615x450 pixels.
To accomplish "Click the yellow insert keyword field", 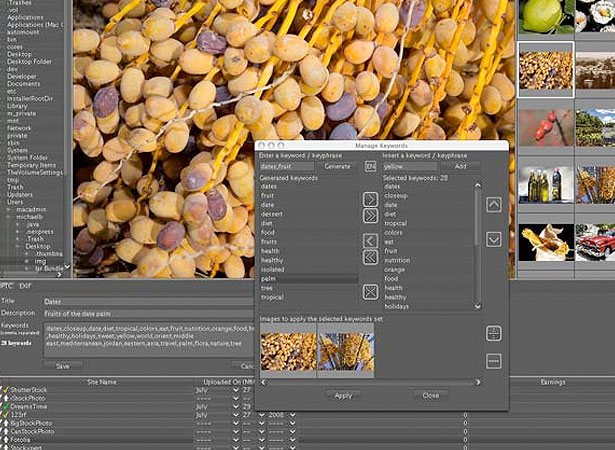I will point(410,166).
